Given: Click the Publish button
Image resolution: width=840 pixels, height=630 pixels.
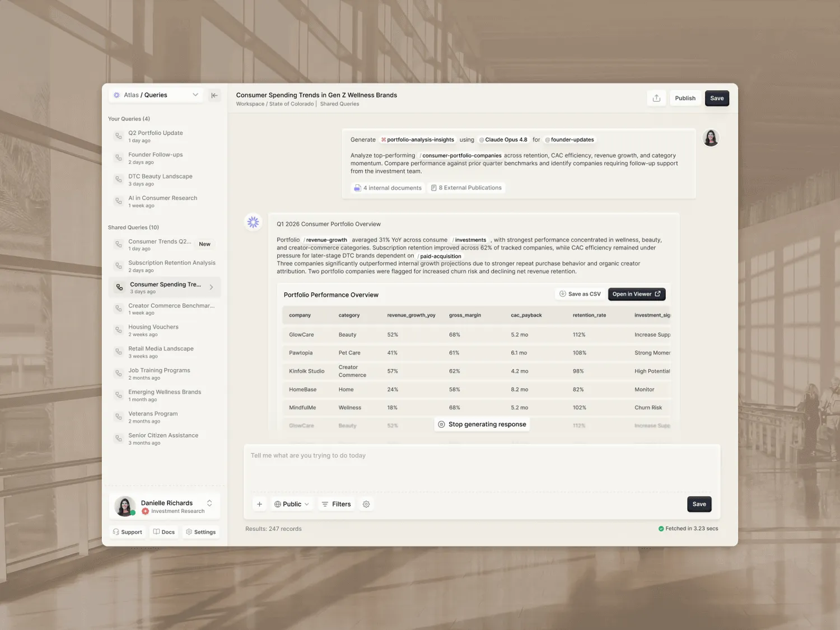Looking at the screenshot, I should pyautogui.click(x=685, y=98).
